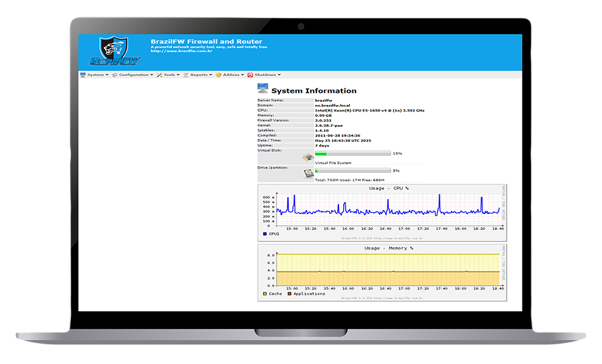Click the Virtual Disk memory chip icon
602x364 pixels.
pos(309,158)
